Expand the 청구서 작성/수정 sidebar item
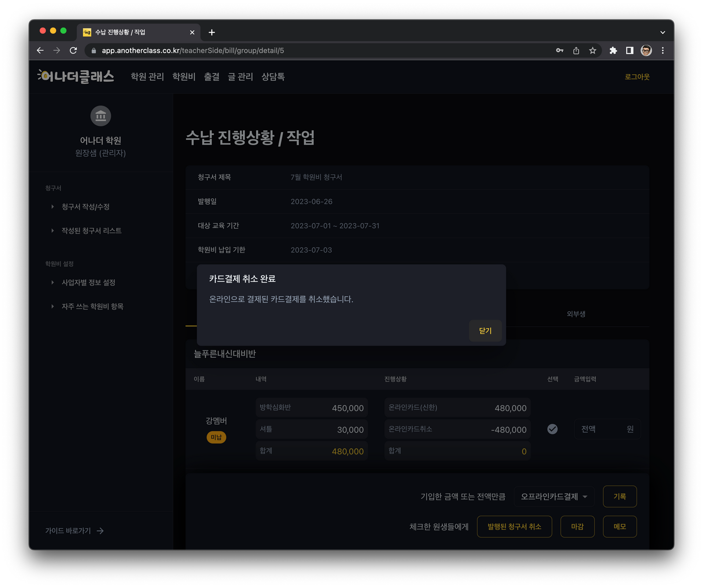703x588 pixels. click(85, 207)
